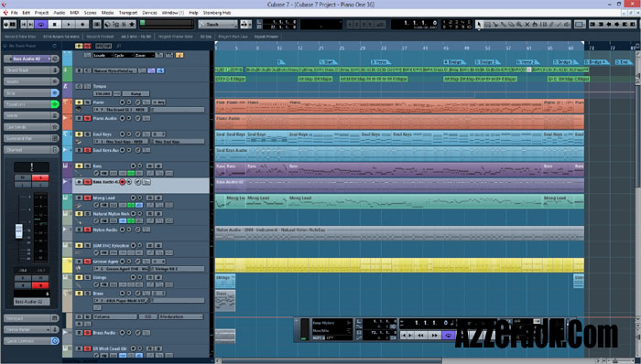Select the Line tool
The image size is (641, 364).
[559, 25]
